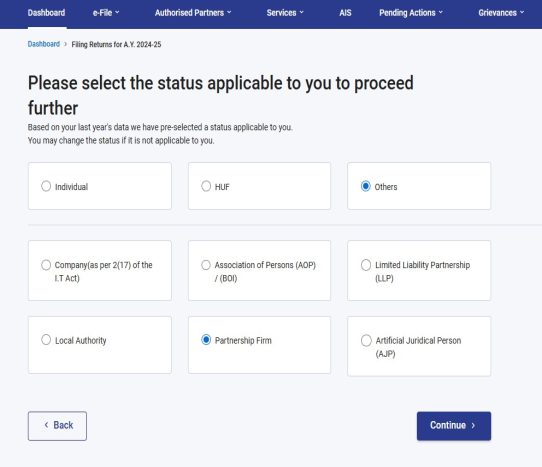Click the breadcrumb separator chevron icon
Screen dimensions: 542x467
65,44
